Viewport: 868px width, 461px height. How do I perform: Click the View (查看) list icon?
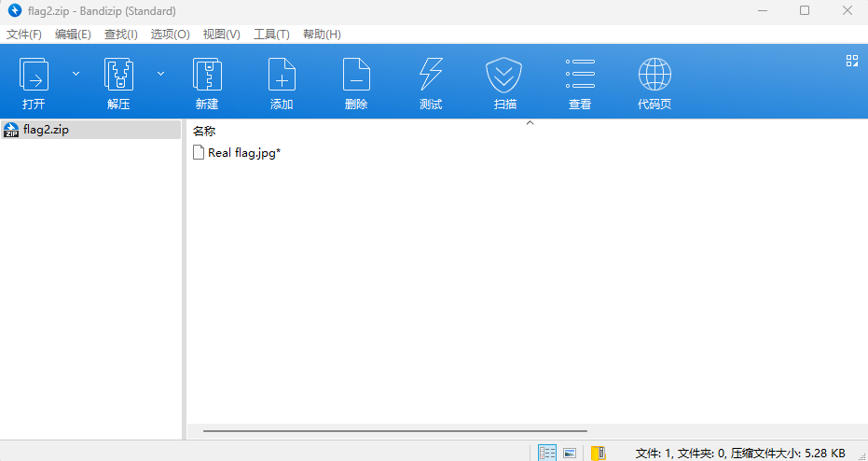tap(580, 75)
